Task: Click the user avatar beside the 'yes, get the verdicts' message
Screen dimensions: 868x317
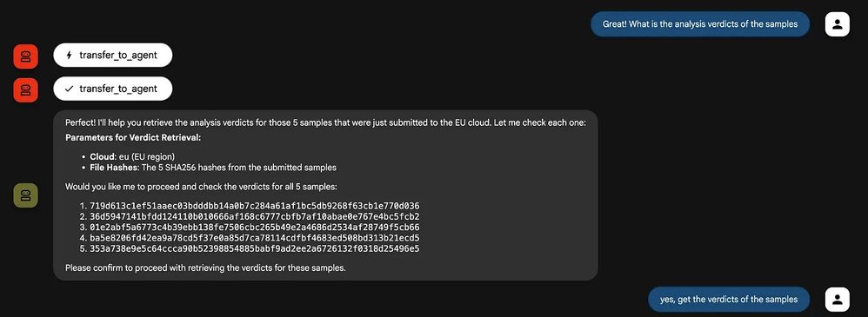Action: coord(837,300)
